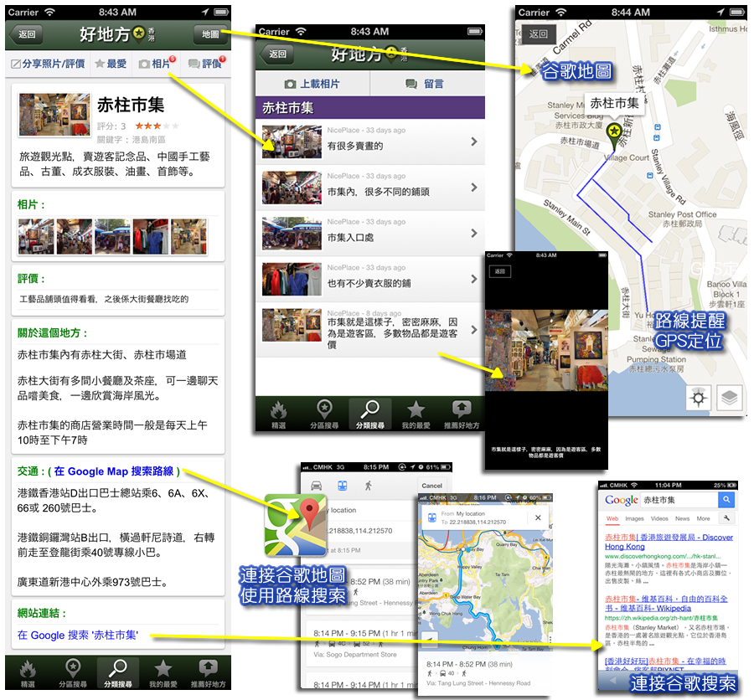Select the driving car icon in route search
The width and height of the screenshot is (754, 700).
pyautogui.click(x=317, y=486)
